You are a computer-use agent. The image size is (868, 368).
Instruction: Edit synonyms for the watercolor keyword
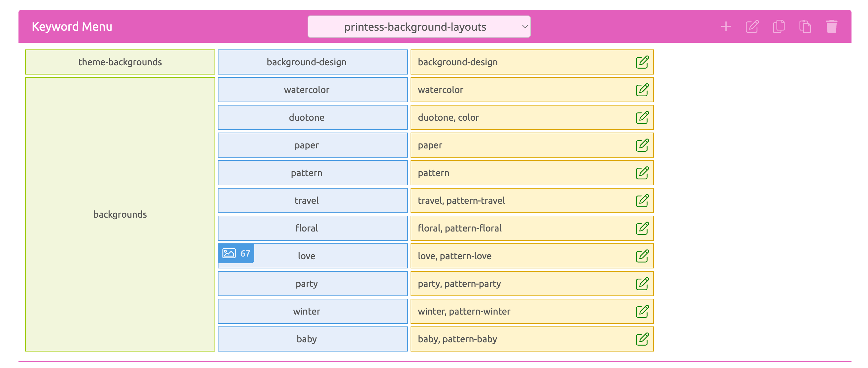[x=643, y=90]
